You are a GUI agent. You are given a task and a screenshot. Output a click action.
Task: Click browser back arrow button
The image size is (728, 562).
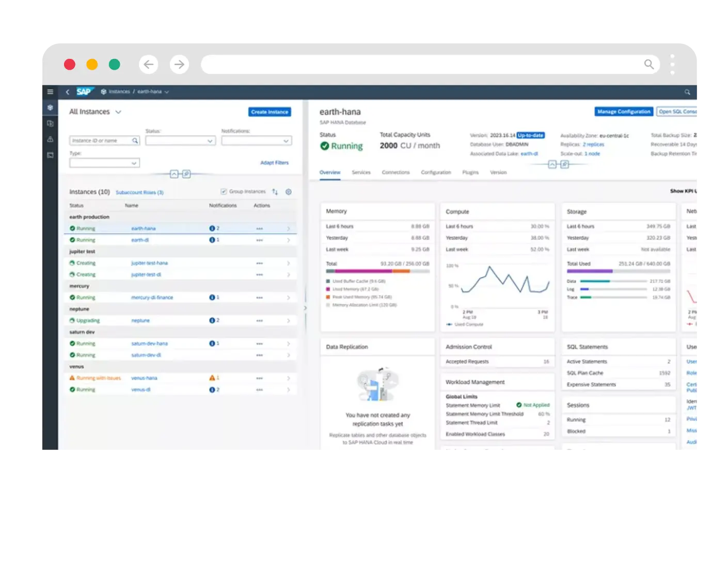tap(149, 65)
